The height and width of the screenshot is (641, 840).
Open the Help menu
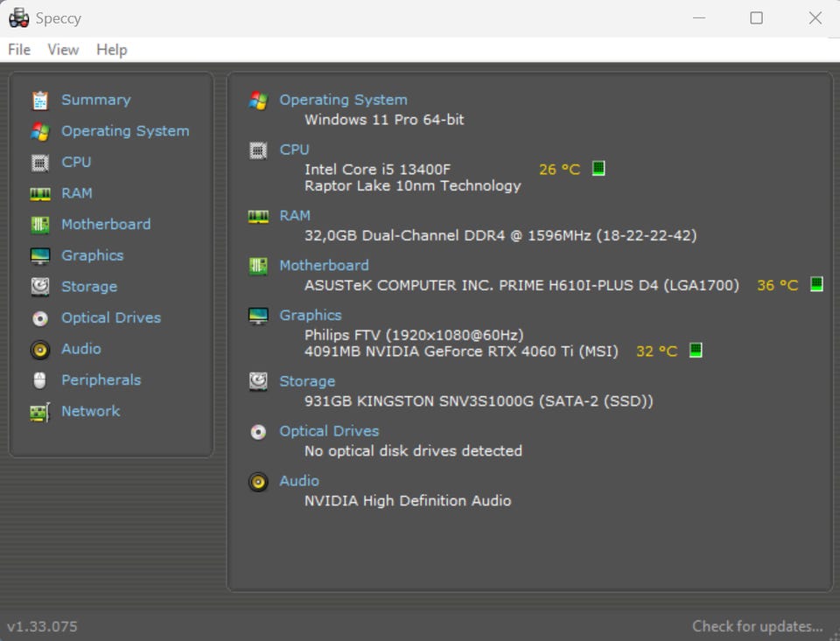pyautogui.click(x=112, y=50)
